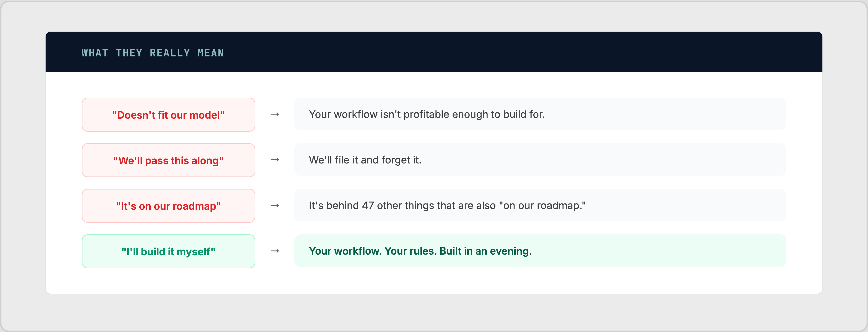Select the "It's on our roadmap" red box
This screenshot has width=868, height=332.
[168, 206]
